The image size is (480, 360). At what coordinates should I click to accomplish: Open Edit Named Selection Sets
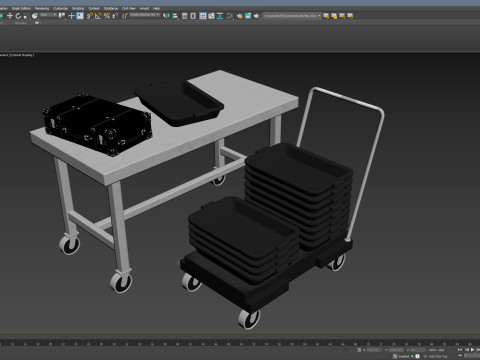tap(125, 16)
